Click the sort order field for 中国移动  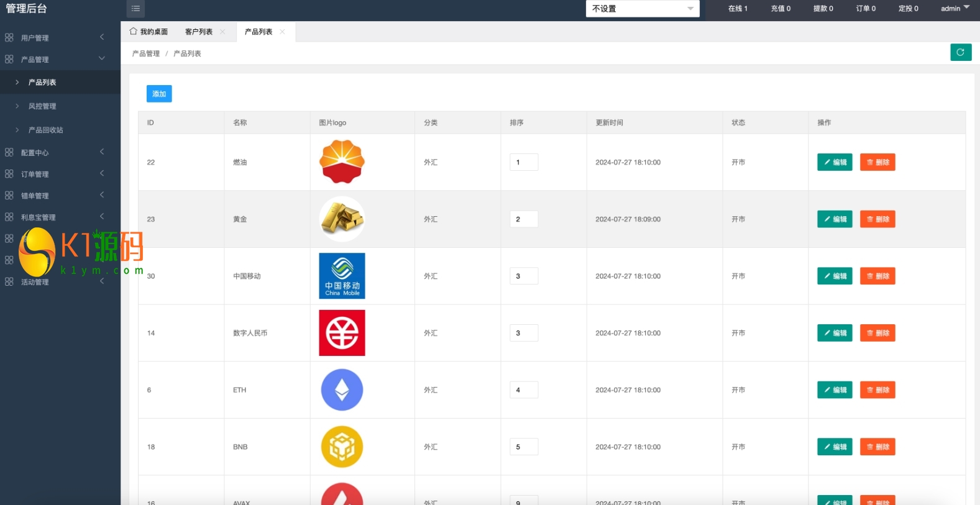click(x=524, y=276)
